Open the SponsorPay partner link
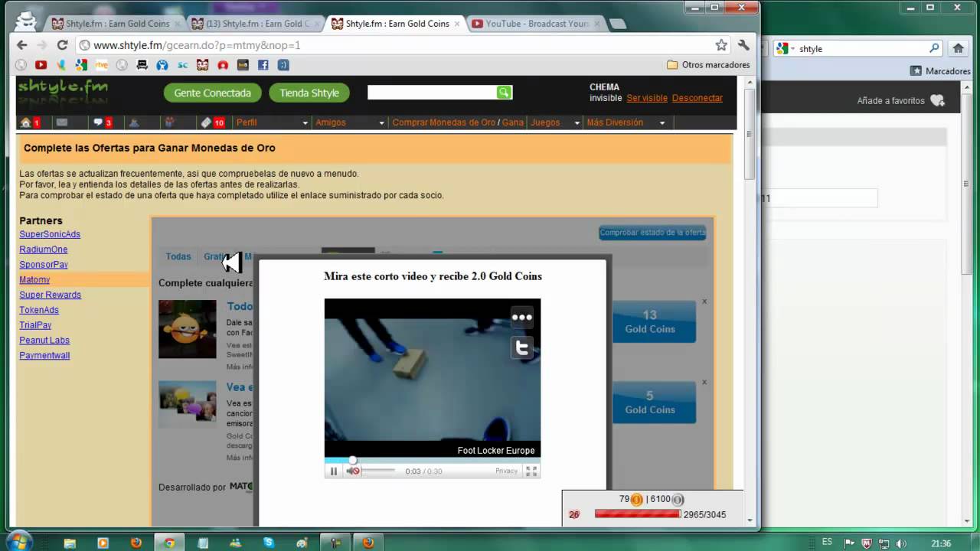980x551 pixels. tap(44, 265)
